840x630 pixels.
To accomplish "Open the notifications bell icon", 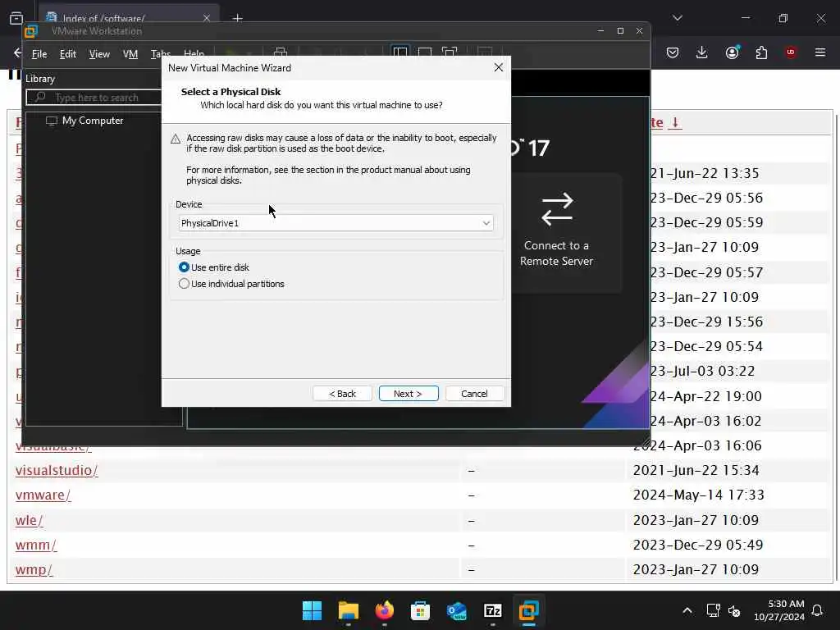I will 818,610.
